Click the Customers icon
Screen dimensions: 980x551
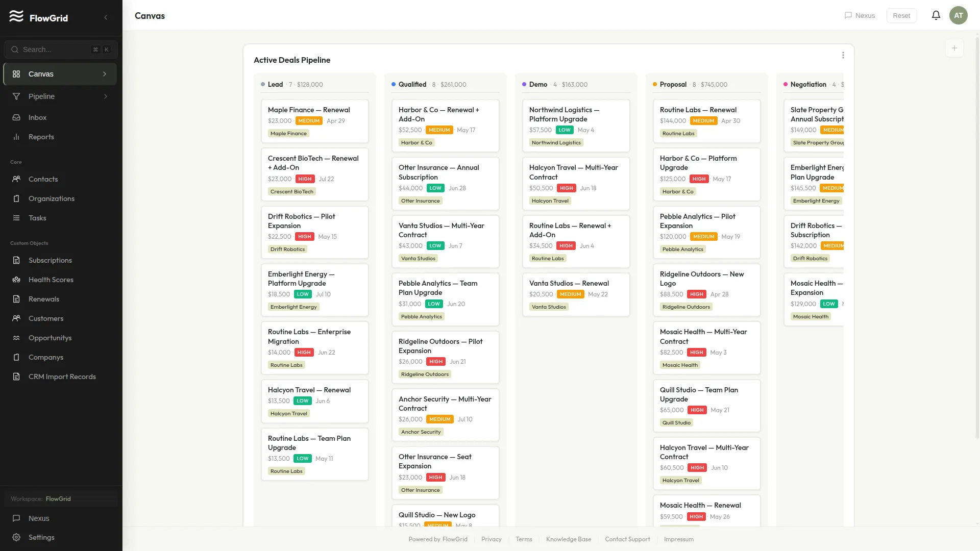coord(16,318)
